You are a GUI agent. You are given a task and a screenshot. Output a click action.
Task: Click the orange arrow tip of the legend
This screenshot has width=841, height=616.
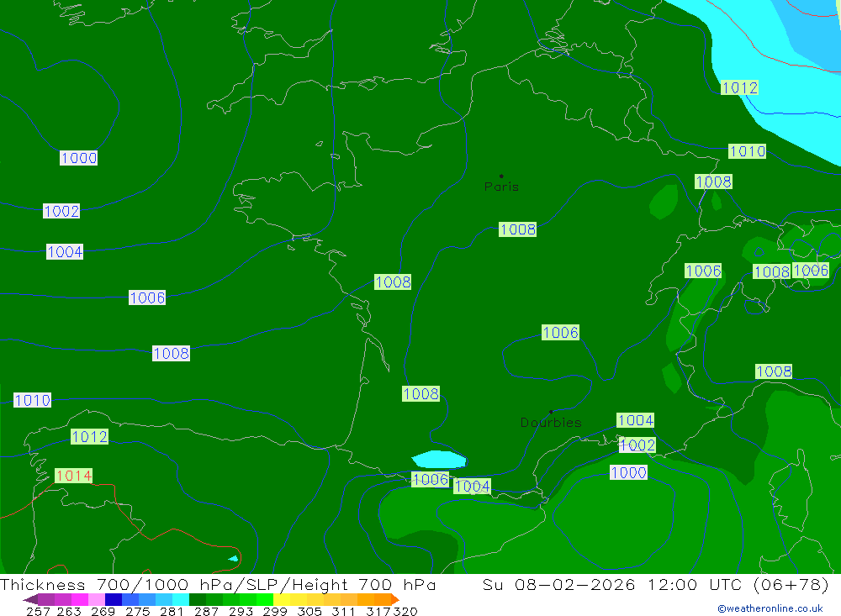[x=394, y=599]
